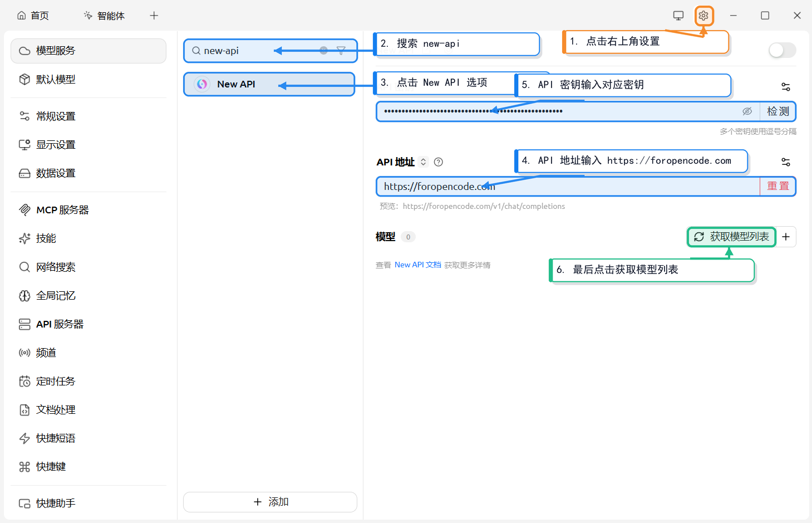This screenshot has height=523, width=812.
Task: Open API key settings sliders icon
Action: click(x=786, y=87)
